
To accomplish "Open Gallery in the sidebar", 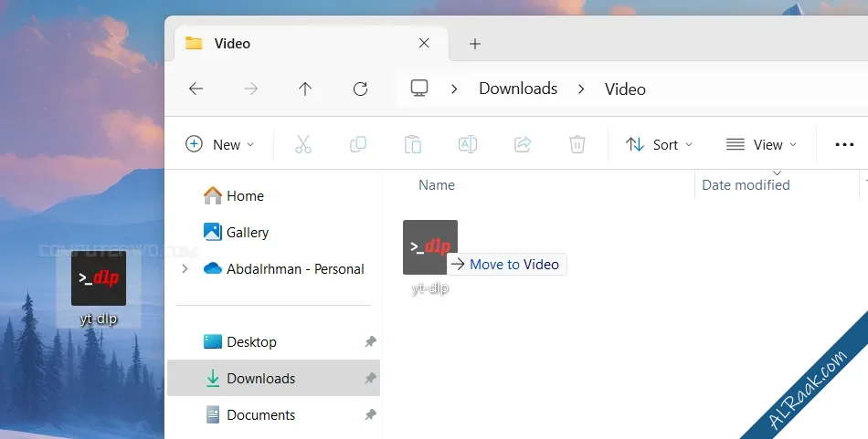I will pyautogui.click(x=236, y=232).
